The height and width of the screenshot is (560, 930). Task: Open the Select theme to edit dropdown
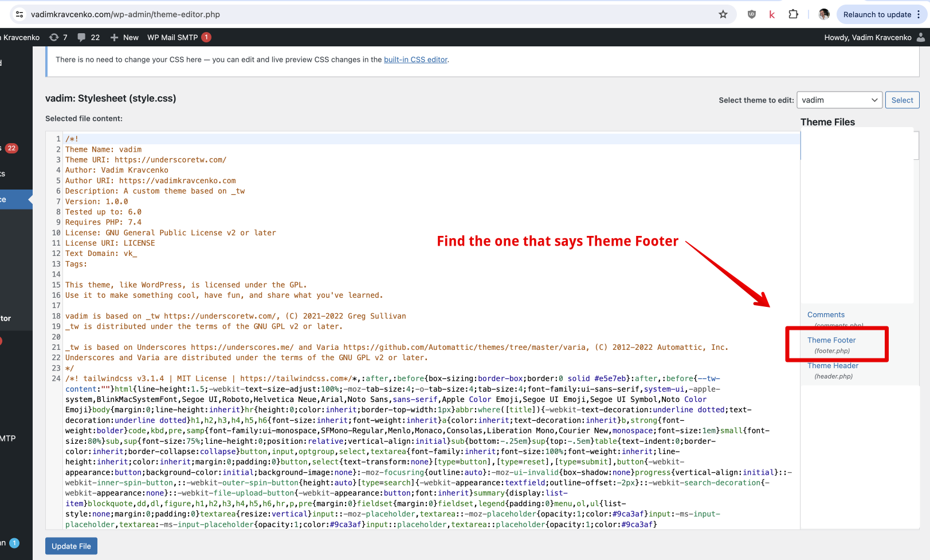pos(839,100)
